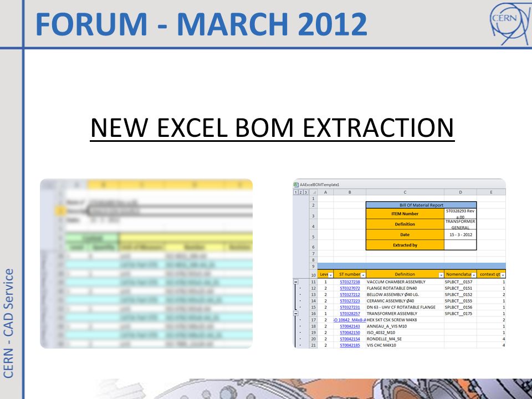Click 'ISO_4032_M10' cell
The height and width of the screenshot is (399, 532).
click(x=405, y=332)
